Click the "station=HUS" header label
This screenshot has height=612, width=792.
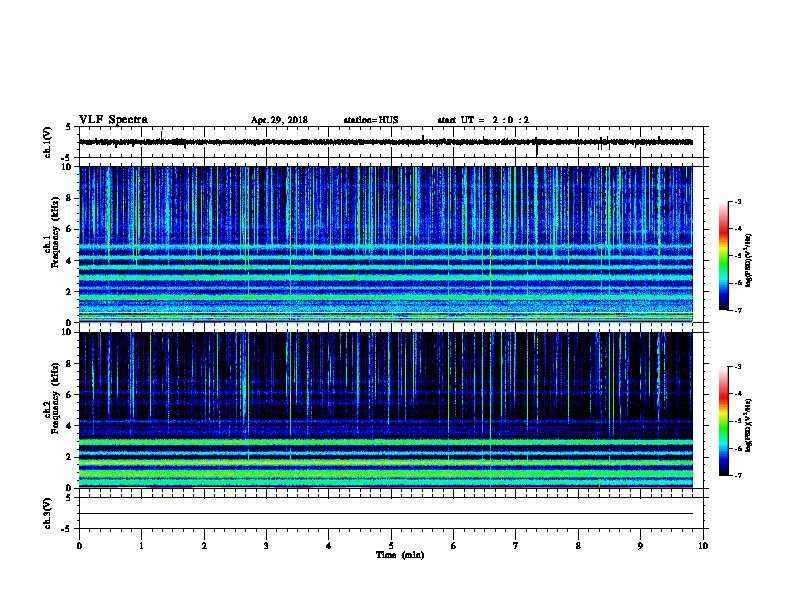[x=371, y=120]
